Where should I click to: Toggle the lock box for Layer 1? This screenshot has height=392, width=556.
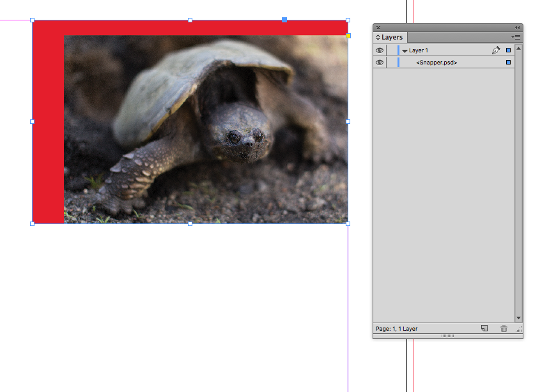pyautogui.click(x=391, y=50)
